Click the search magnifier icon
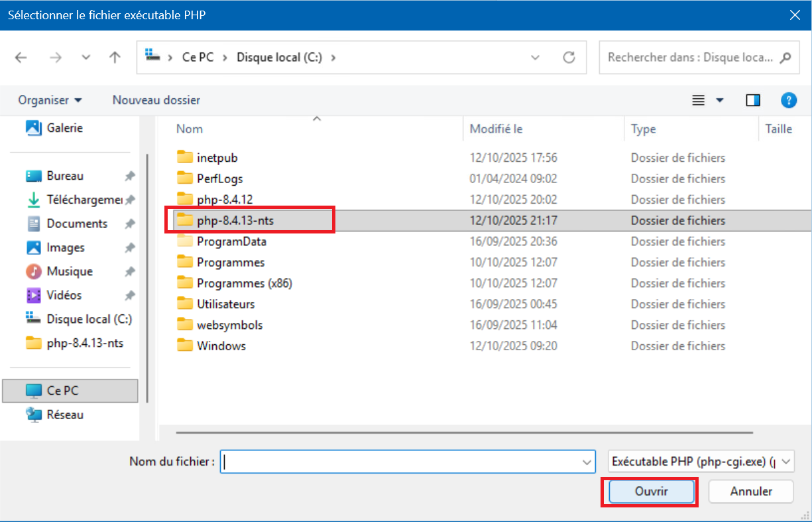The width and height of the screenshot is (812, 522). [x=785, y=58]
